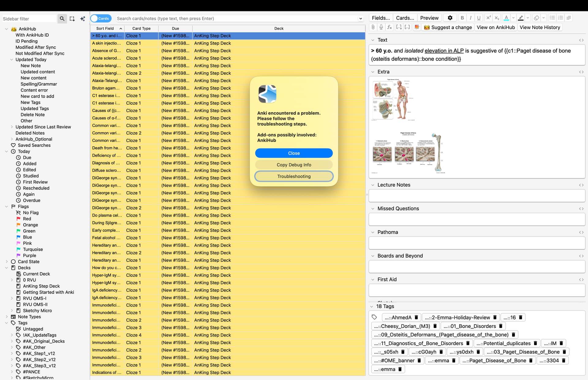The image size is (588, 380).
Task: Sort by the Sort Field column header
Action: [x=107, y=28]
